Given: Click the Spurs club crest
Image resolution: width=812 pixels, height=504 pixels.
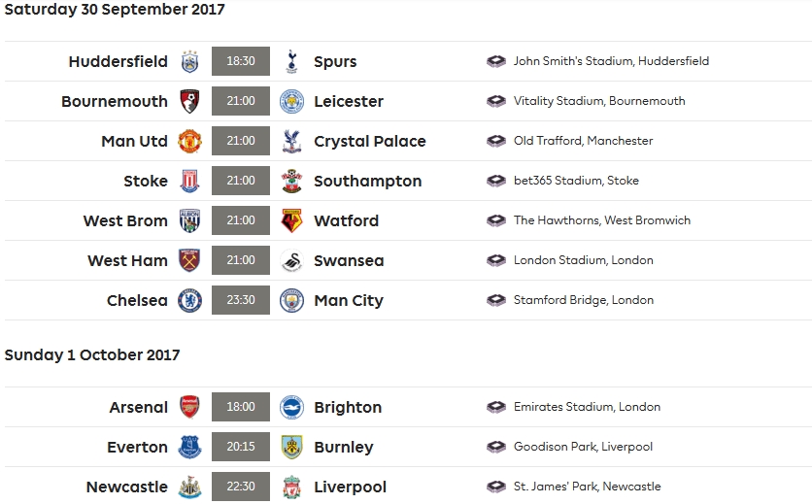Looking at the screenshot, I should pyautogui.click(x=291, y=61).
